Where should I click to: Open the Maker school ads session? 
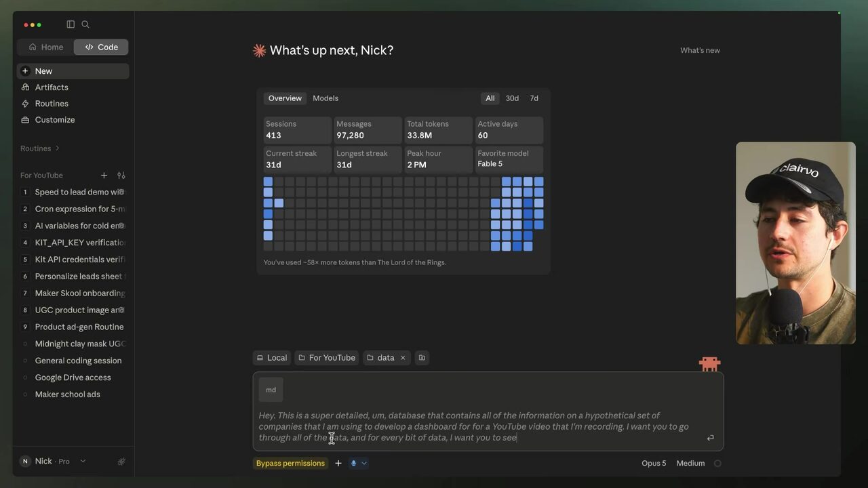point(73,395)
